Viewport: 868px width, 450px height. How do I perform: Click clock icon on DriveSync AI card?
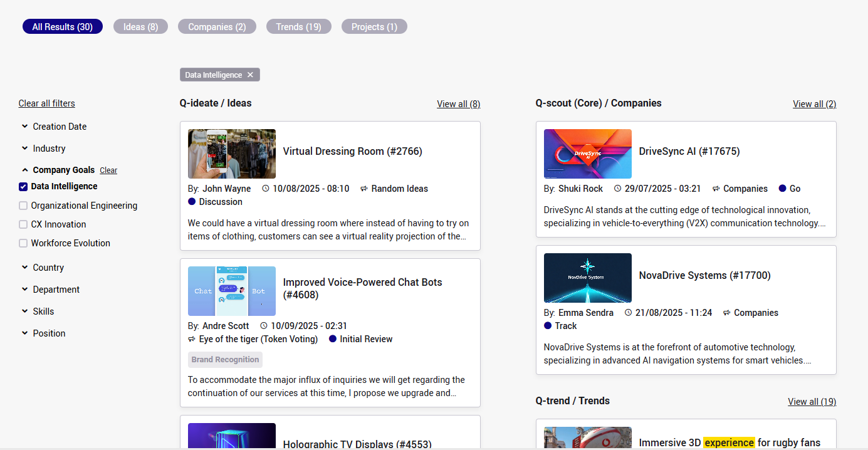click(617, 189)
